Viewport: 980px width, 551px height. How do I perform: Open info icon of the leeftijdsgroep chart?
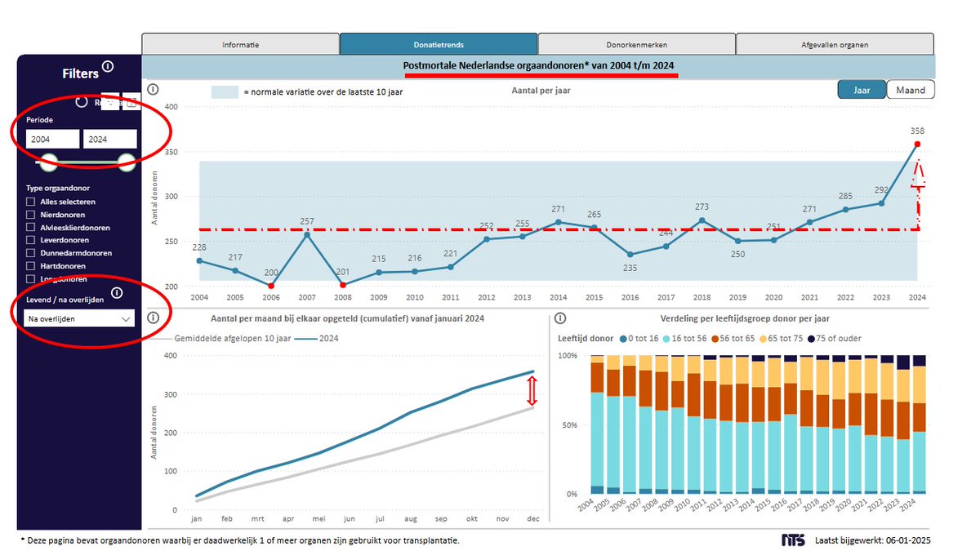point(559,318)
